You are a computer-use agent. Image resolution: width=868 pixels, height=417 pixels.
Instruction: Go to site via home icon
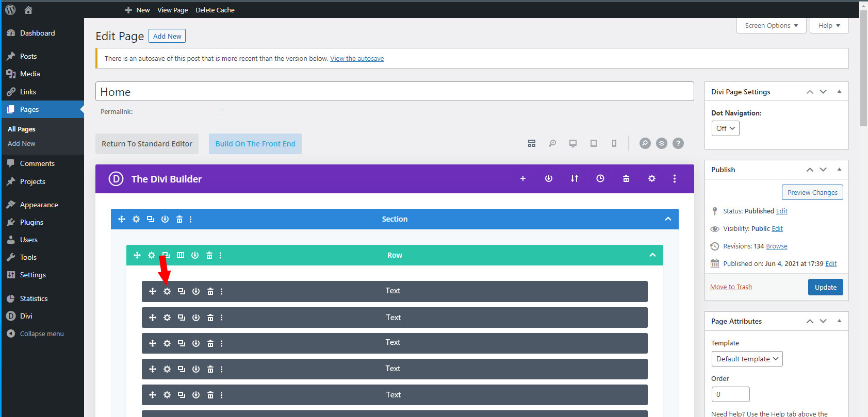coord(28,10)
